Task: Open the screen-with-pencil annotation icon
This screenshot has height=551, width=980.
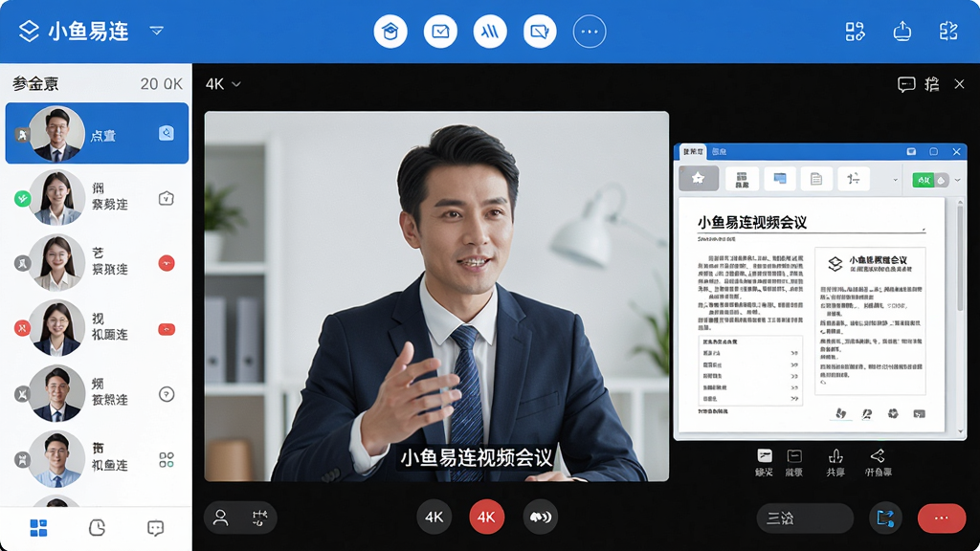Action: (540, 32)
